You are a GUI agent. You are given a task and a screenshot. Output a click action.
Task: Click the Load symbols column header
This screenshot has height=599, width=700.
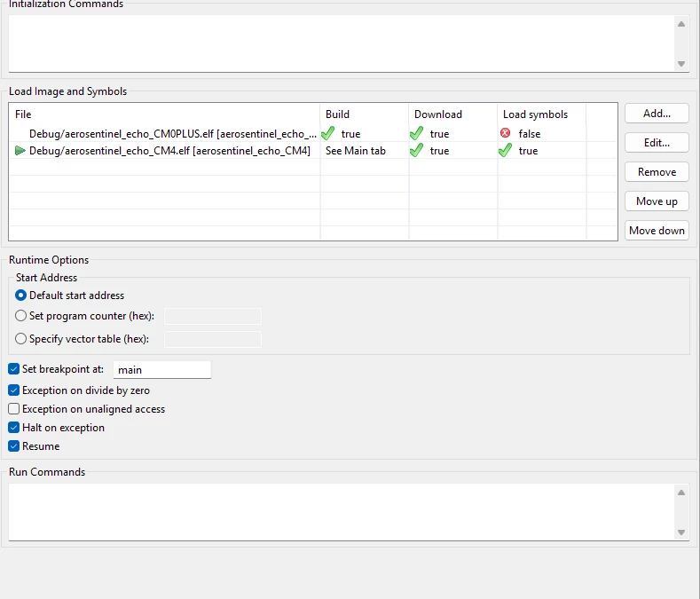(542, 114)
